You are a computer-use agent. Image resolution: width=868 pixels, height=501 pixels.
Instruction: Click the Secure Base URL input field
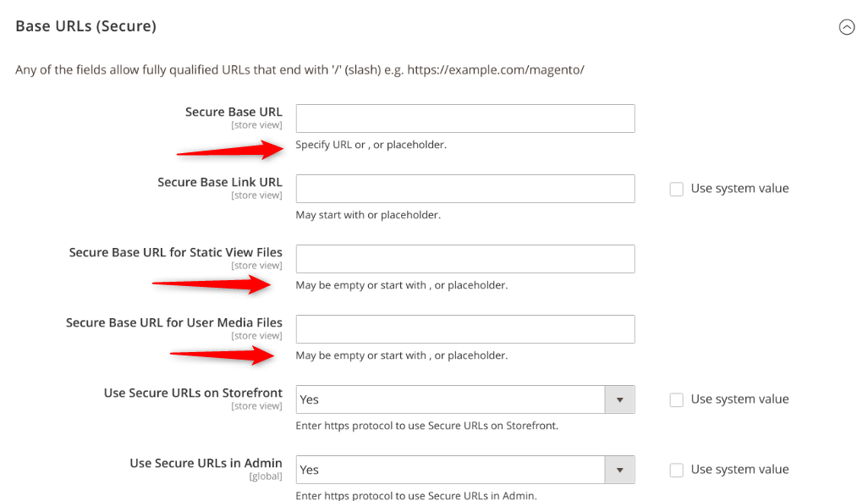pos(465,118)
